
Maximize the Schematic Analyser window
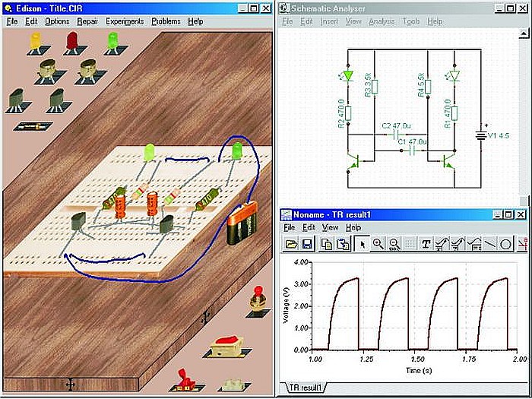point(511,8)
